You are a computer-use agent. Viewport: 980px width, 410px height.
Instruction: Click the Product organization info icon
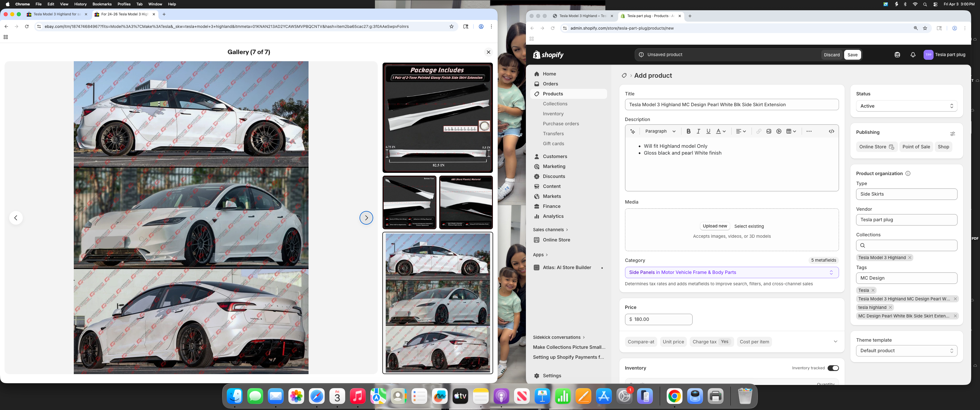point(908,173)
